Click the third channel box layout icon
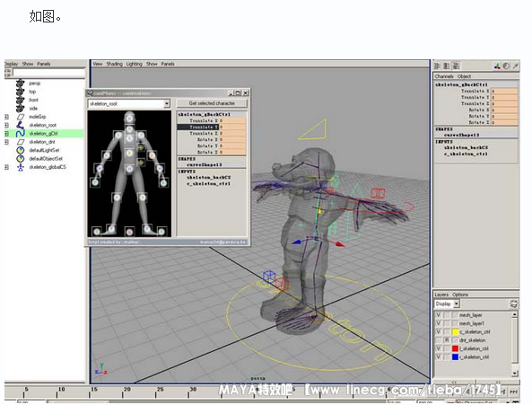Image resolution: width=532 pixels, height=405 pixels. pyautogui.click(x=456, y=66)
